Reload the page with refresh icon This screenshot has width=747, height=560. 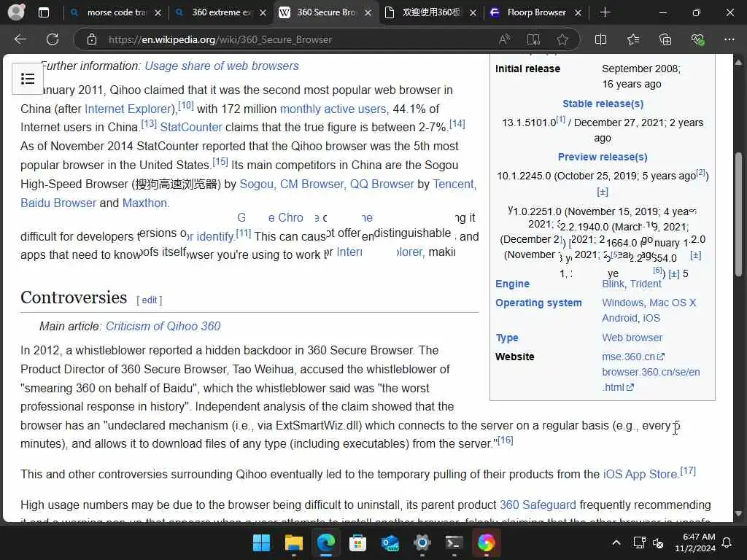[x=53, y=39]
